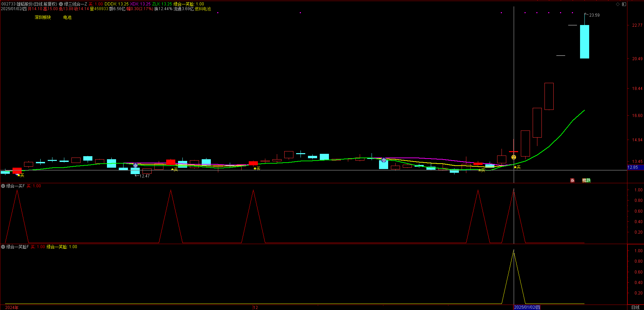Click the diamond icon at top right
Viewport: 644px width, 310px height.
coord(618,4)
